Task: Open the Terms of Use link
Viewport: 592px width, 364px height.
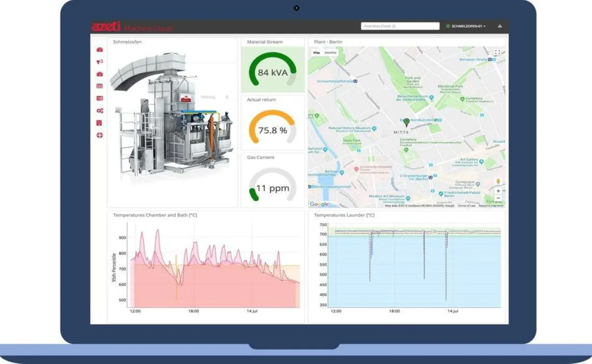Action: click(466, 206)
